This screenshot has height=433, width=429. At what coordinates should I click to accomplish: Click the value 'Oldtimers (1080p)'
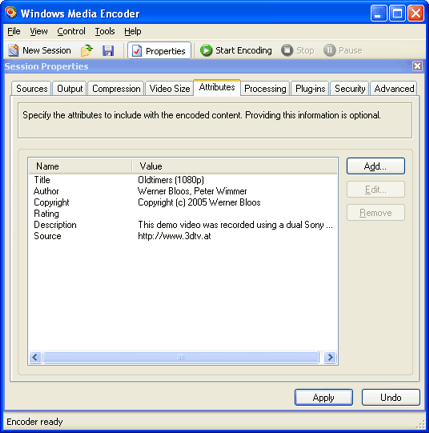click(x=171, y=180)
